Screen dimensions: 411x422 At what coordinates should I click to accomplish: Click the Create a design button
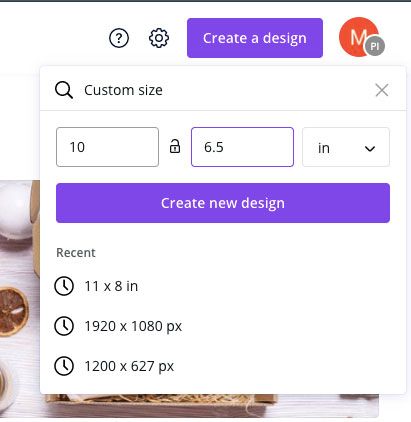(x=255, y=38)
